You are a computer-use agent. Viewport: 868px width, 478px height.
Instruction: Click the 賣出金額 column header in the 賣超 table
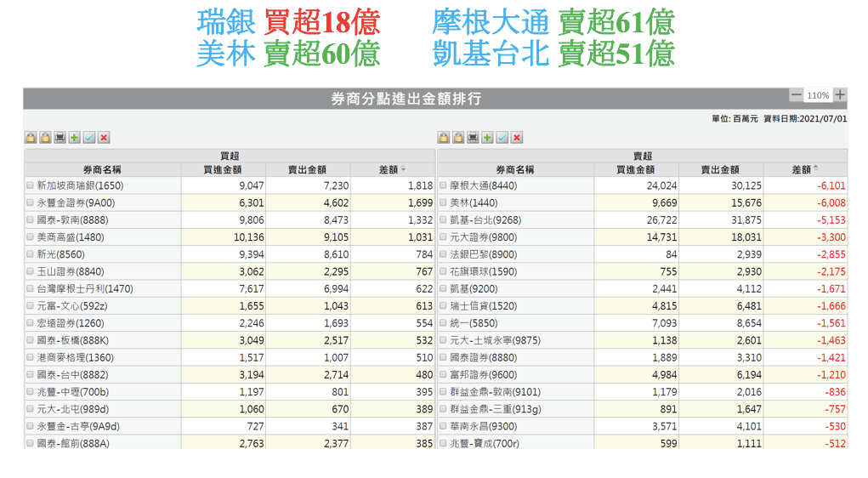click(x=721, y=170)
